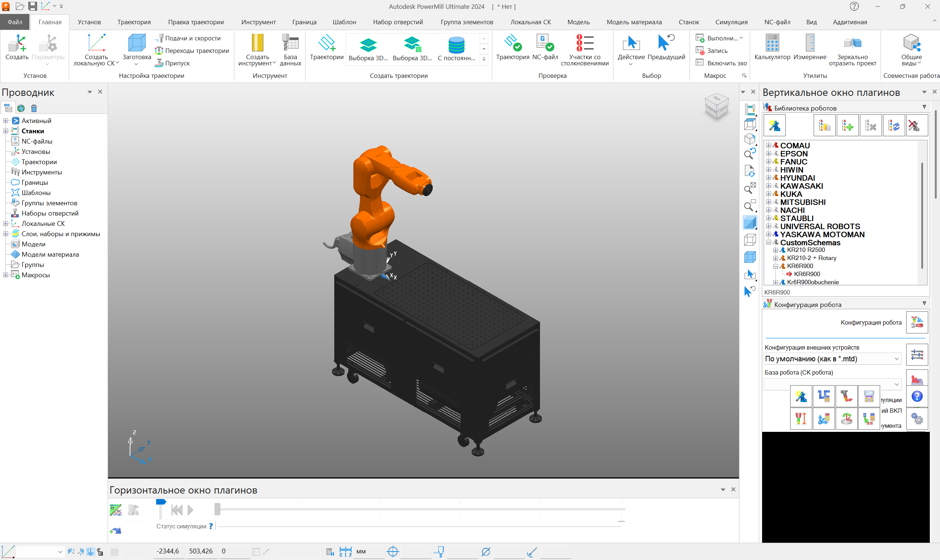This screenshot has height=560, width=940.
Task: Start macro Record (Запись)
Action: [x=712, y=51]
